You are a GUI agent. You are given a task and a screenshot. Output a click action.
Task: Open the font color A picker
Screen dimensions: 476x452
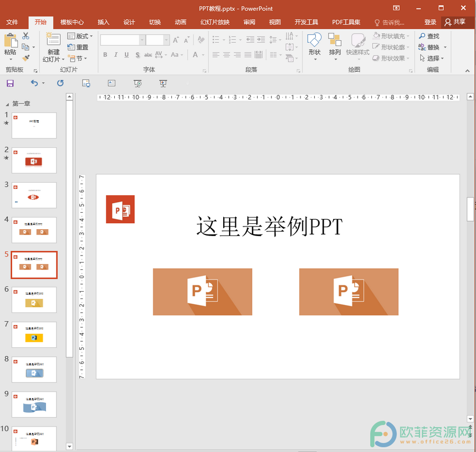click(195, 55)
